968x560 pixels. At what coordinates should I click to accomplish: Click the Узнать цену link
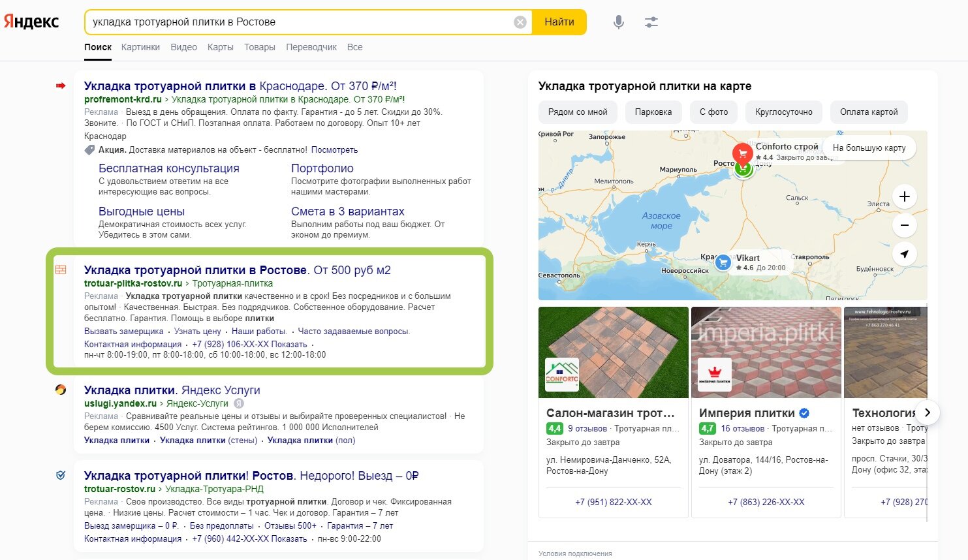[198, 332]
